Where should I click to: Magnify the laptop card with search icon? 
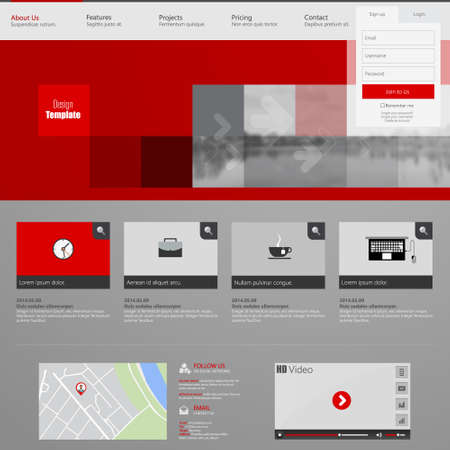point(424,230)
